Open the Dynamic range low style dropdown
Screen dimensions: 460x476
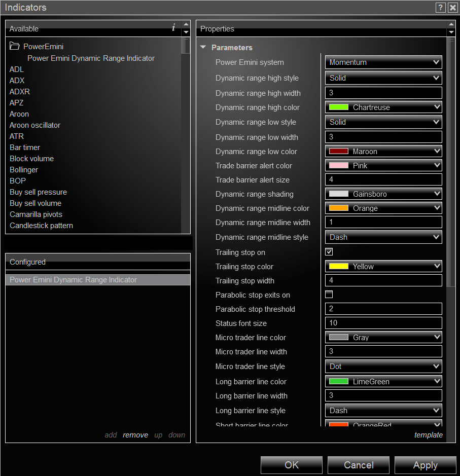pyautogui.click(x=383, y=122)
